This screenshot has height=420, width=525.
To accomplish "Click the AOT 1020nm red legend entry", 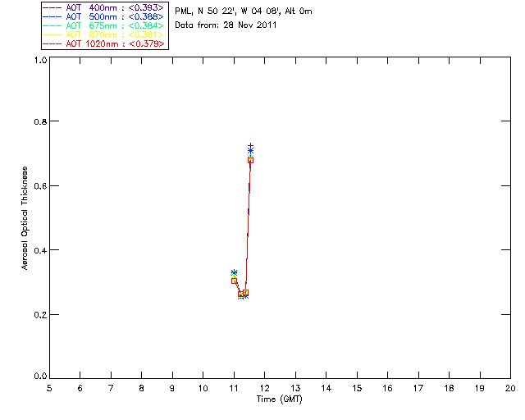I will (103, 43).
